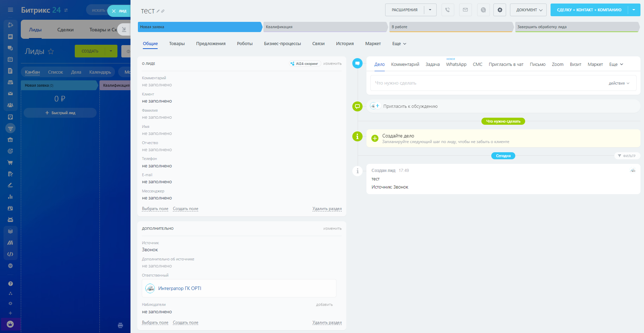Click the chat bubble icon beside the gear
The image size is (644, 333).
point(483,10)
